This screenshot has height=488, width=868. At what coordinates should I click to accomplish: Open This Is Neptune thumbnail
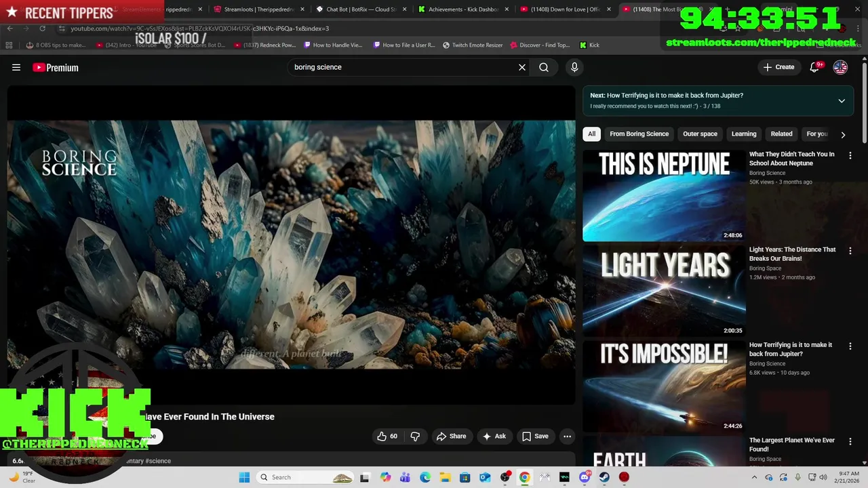tap(664, 195)
